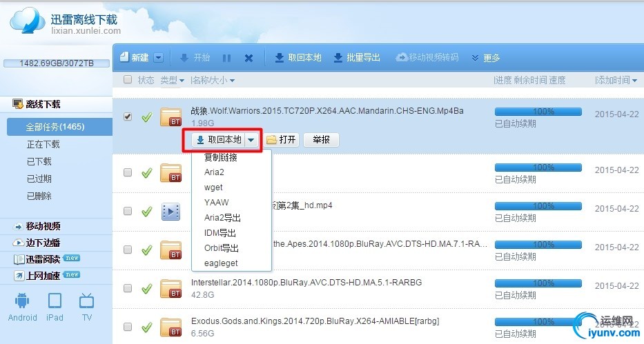Uncheck the 战狼 Wolf Warriors task checkbox
This screenshot has width=644, height=344.
pyautogui.click(x=128, y=117)
